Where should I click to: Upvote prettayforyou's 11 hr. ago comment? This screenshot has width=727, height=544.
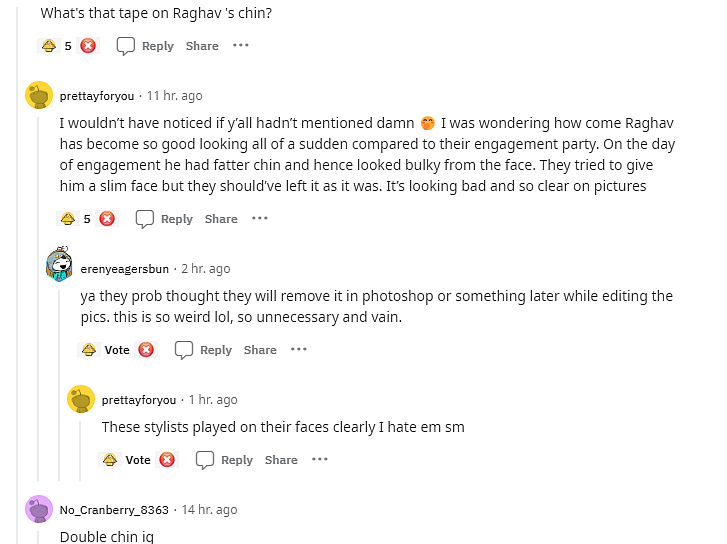(68, 218)
